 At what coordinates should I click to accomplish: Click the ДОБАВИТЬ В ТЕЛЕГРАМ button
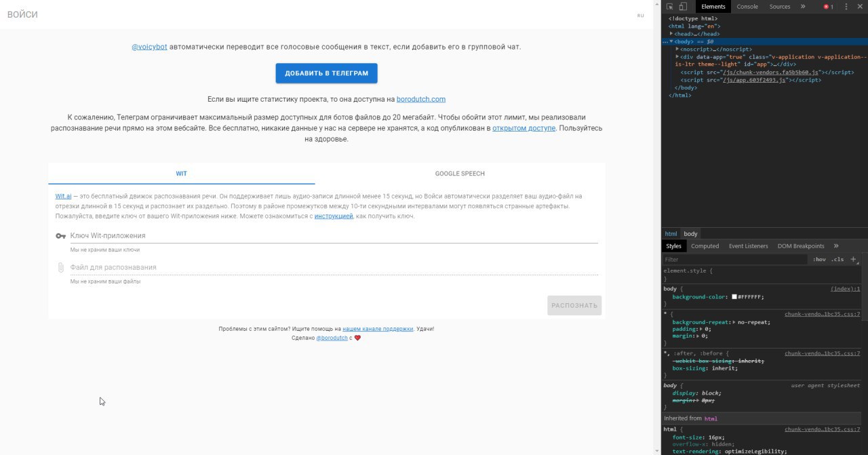click(326, 73)
